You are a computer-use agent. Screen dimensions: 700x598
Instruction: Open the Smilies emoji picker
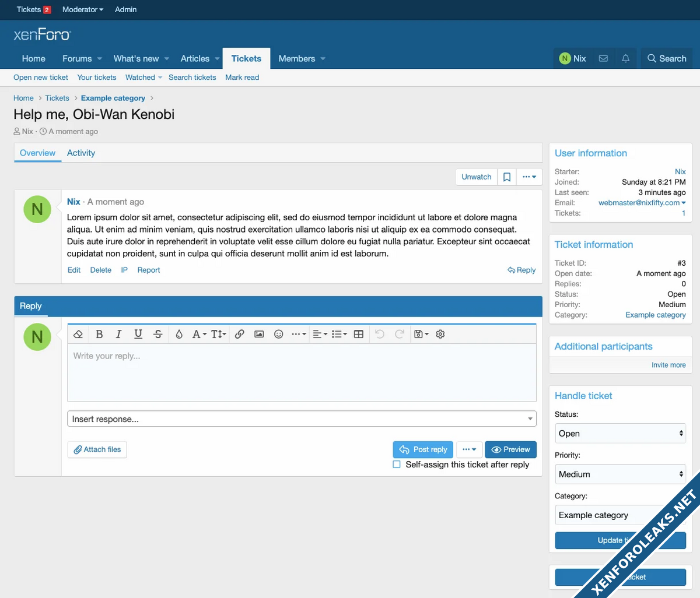(279, 334)
